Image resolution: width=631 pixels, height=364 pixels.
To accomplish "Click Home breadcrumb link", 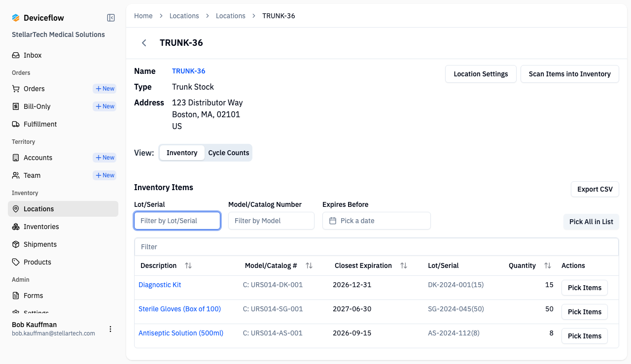I will pyautogui.click(x=143, y=16).
